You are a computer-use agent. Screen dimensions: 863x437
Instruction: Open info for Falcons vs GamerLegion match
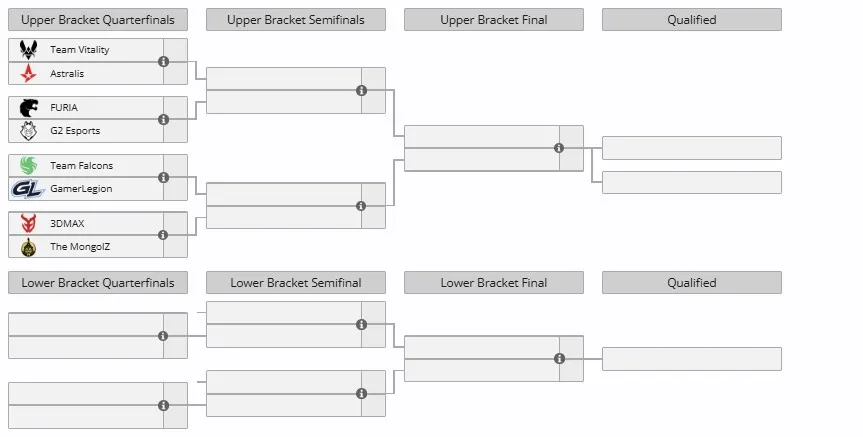pos(163,177)
